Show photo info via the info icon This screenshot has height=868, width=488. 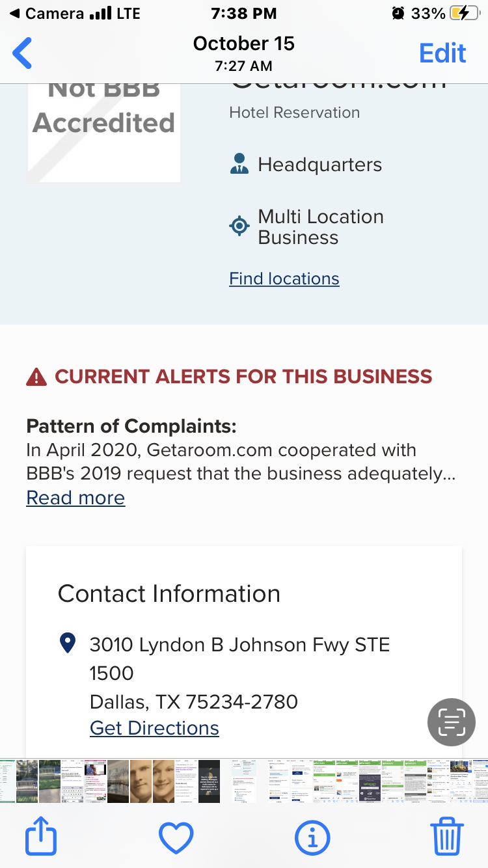click(312, 837)
